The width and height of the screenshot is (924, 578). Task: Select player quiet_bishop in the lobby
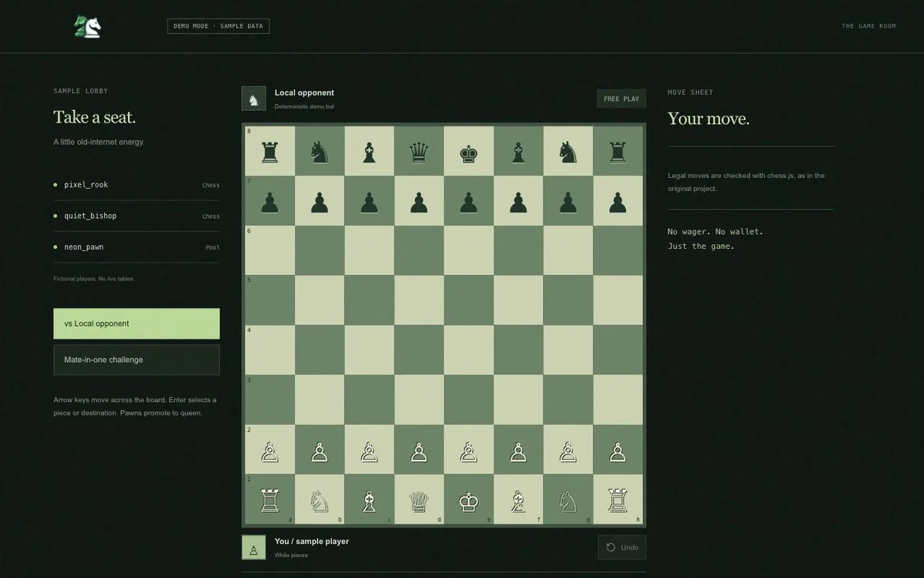136,216
